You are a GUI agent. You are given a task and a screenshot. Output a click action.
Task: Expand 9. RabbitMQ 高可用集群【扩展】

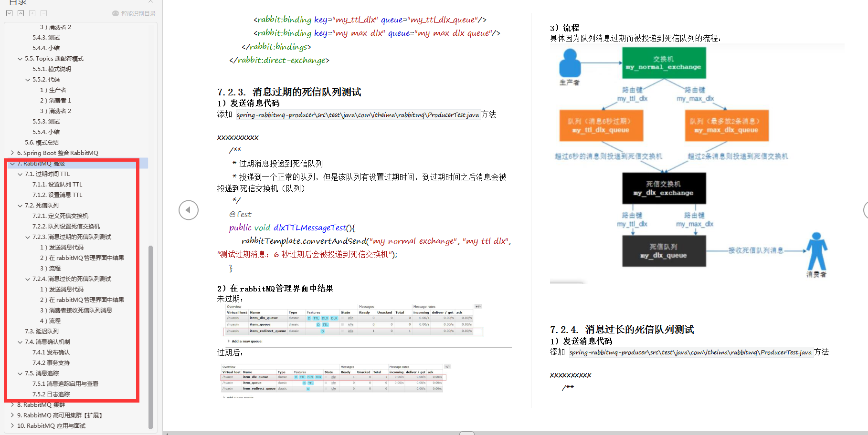(x=12, y=415)
